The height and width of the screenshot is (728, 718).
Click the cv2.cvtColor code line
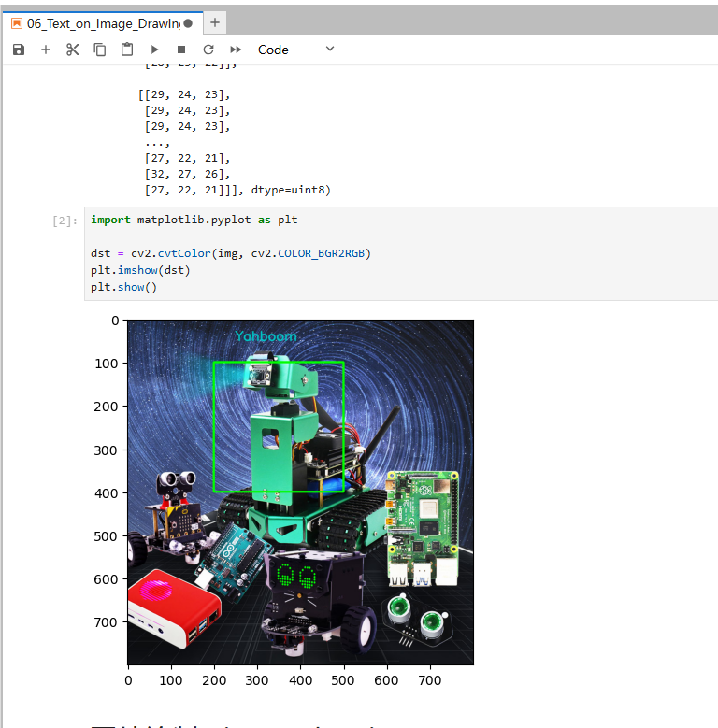[231, 253]
